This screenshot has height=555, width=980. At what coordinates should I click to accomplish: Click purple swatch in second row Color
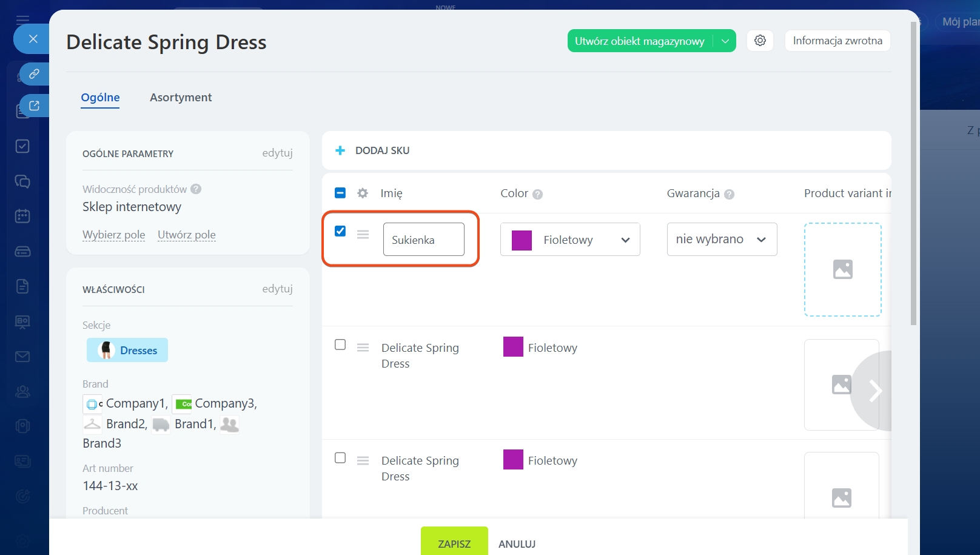point(513,347)
